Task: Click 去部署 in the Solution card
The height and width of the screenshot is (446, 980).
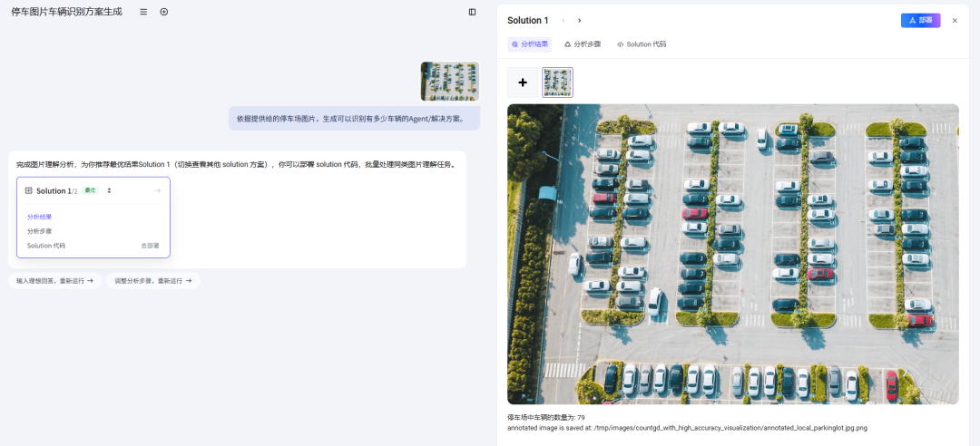Action: tap(150, 246)
